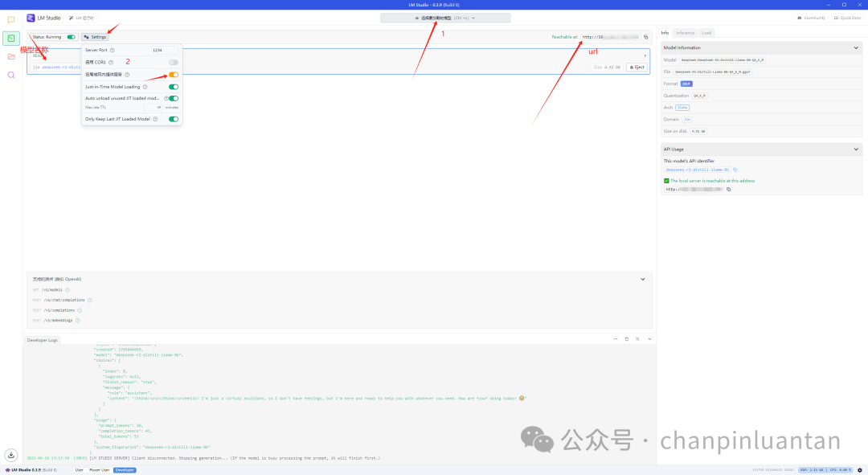Open app settings gear in status bar

click(860, 470)
